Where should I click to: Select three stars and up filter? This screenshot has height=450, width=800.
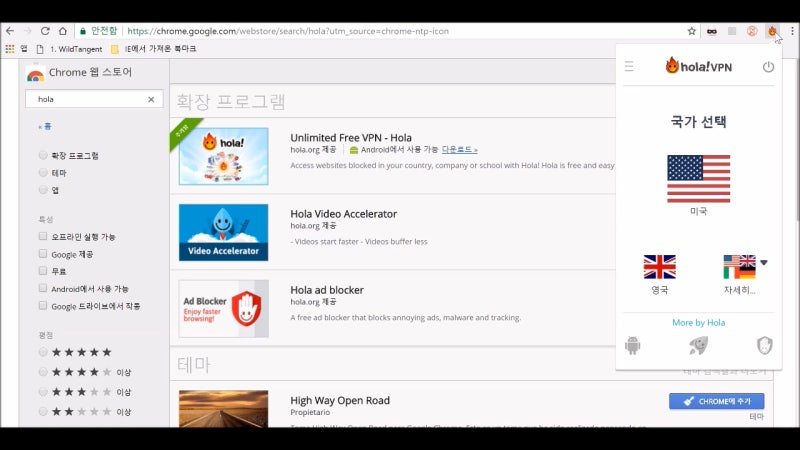[x=43, y=392]
